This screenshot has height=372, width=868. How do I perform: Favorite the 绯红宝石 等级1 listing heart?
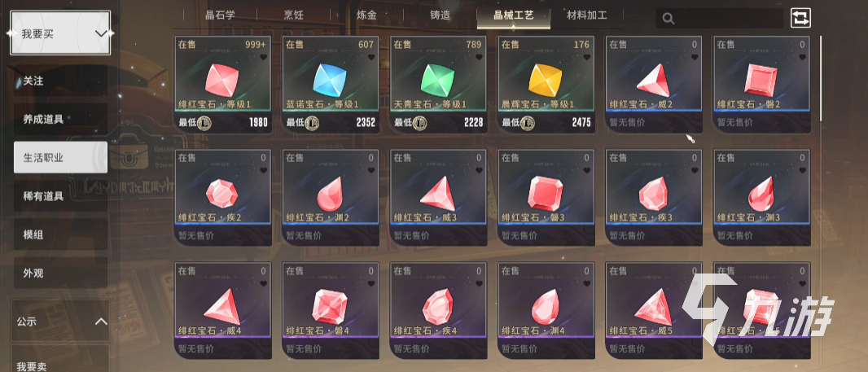(264, 57)
